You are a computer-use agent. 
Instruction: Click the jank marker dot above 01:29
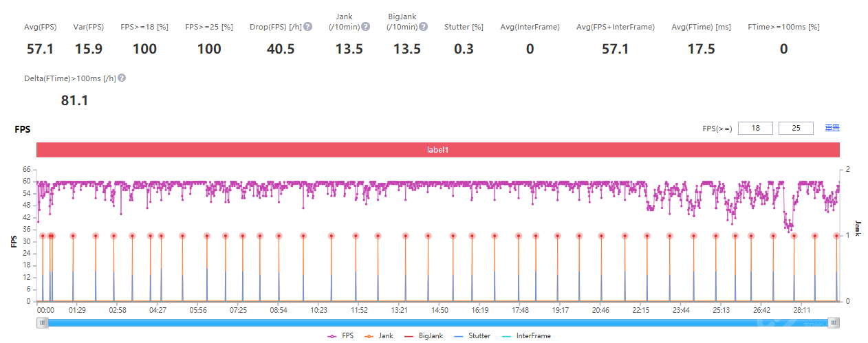pyautogui.click(x=73, y=236)
